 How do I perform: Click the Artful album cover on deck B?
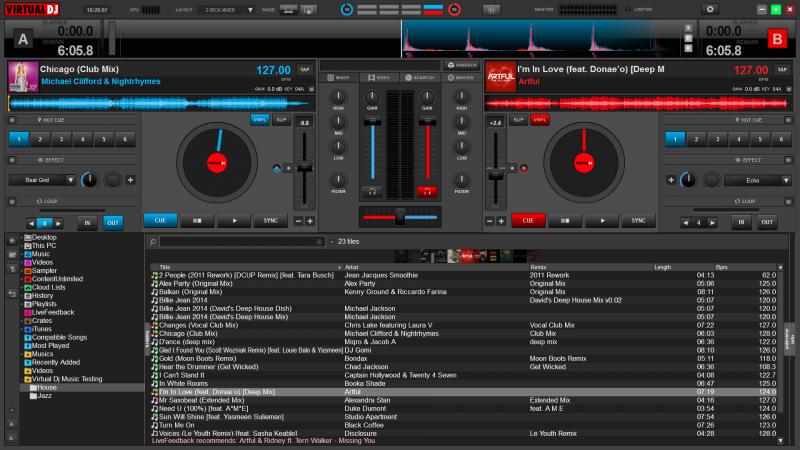click(501, 77)
